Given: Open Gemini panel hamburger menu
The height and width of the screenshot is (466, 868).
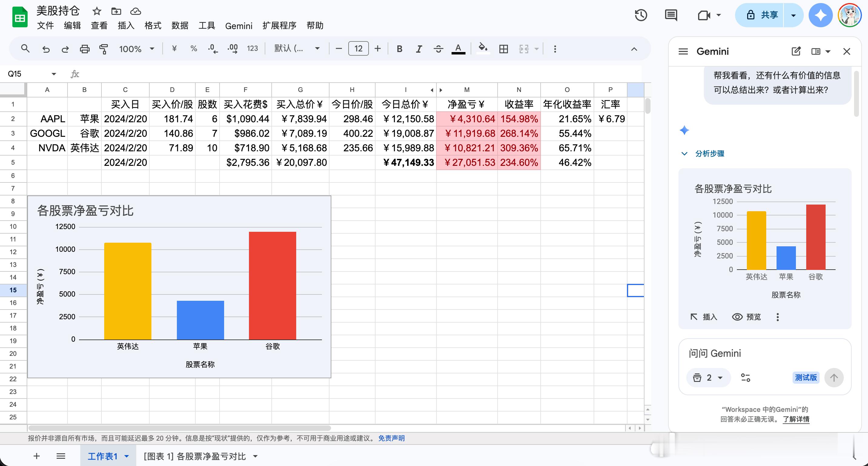Looking at the screenshot, I should 683,51.
